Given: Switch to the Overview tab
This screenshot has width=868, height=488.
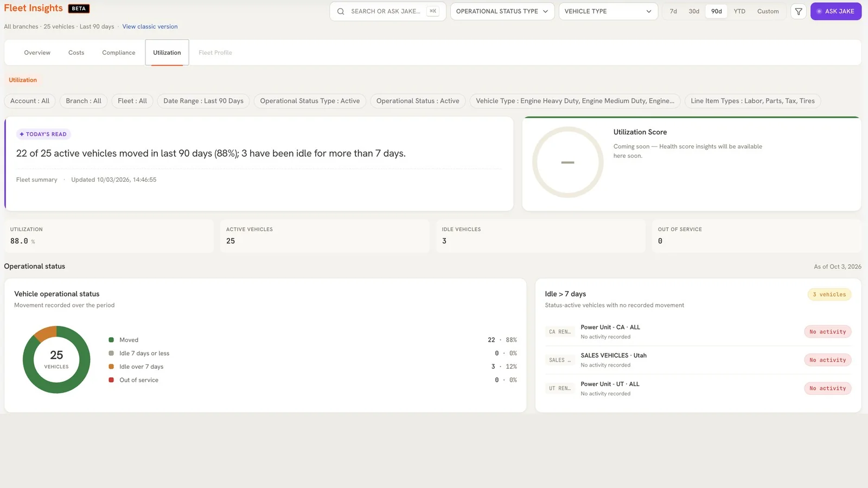Looking at the screenshot, I should (x=37, y=53).
